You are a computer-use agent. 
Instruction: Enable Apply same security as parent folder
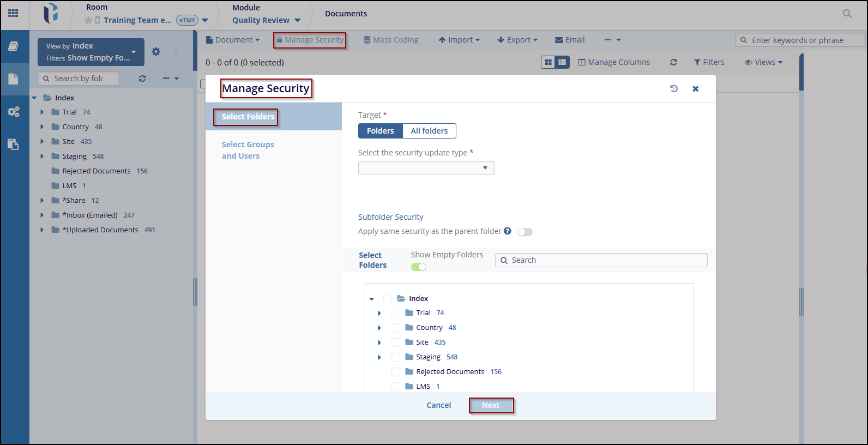(x=525, y=232)
